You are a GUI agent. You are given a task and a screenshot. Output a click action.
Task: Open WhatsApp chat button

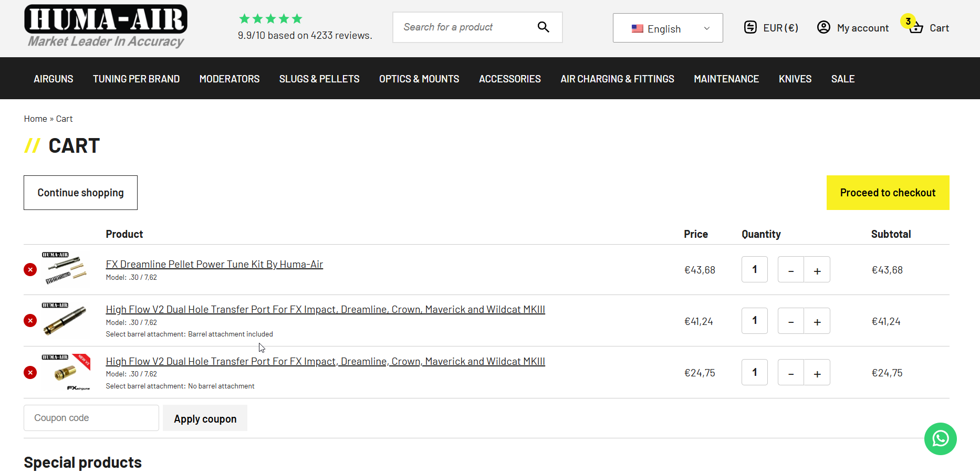coord(940,438)
